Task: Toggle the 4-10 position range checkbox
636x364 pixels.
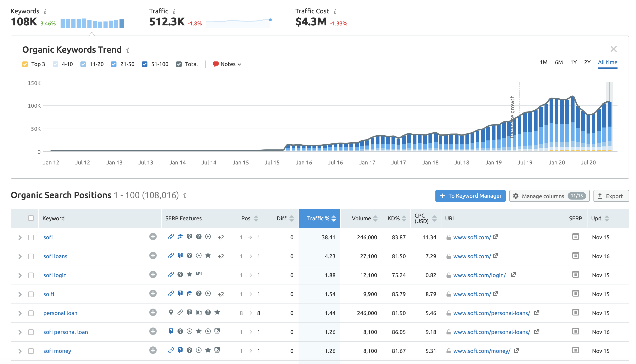Action: [55, 64]
